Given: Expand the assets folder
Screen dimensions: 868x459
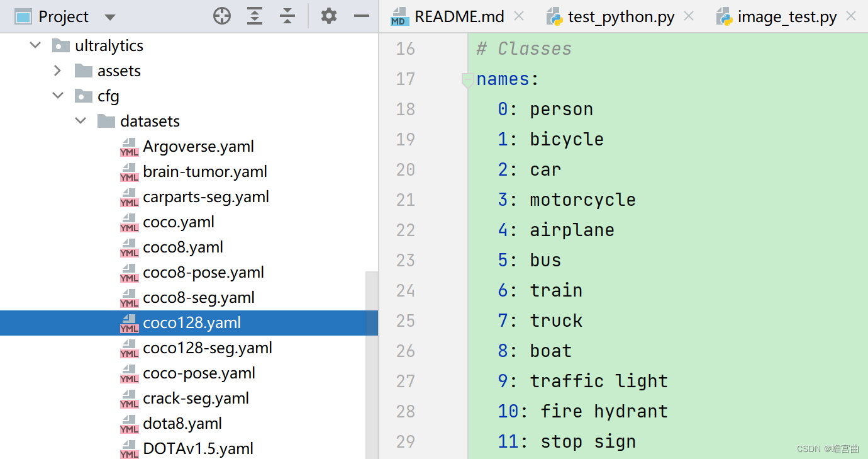Looking at the screenshot, I should 58,71.
